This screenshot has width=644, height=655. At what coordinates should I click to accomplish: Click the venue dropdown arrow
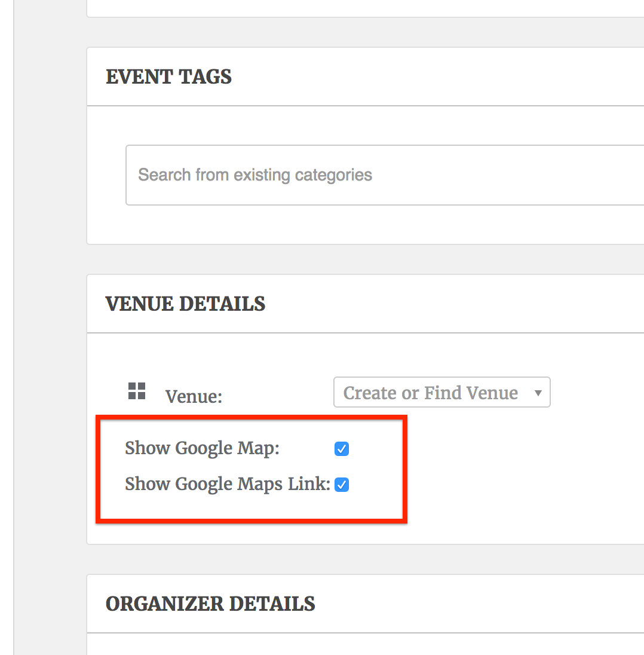click(x=538, y=393)
